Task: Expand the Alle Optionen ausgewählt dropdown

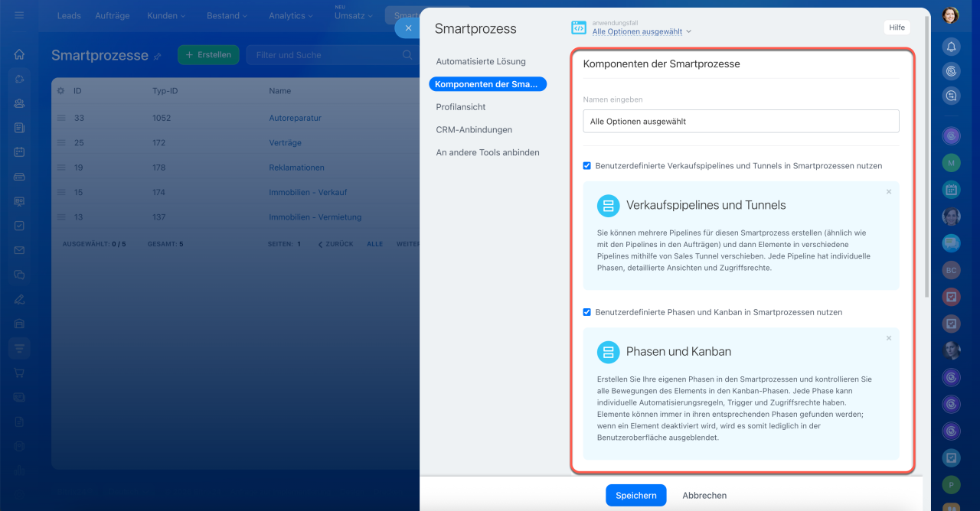Action: [642, 31]
